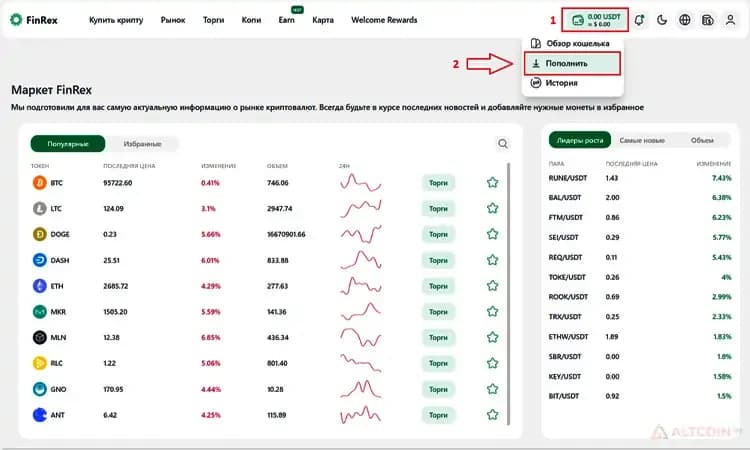Go to Рынок section
The width and height of the screenshot is (750, 450).
click(173, 20)
